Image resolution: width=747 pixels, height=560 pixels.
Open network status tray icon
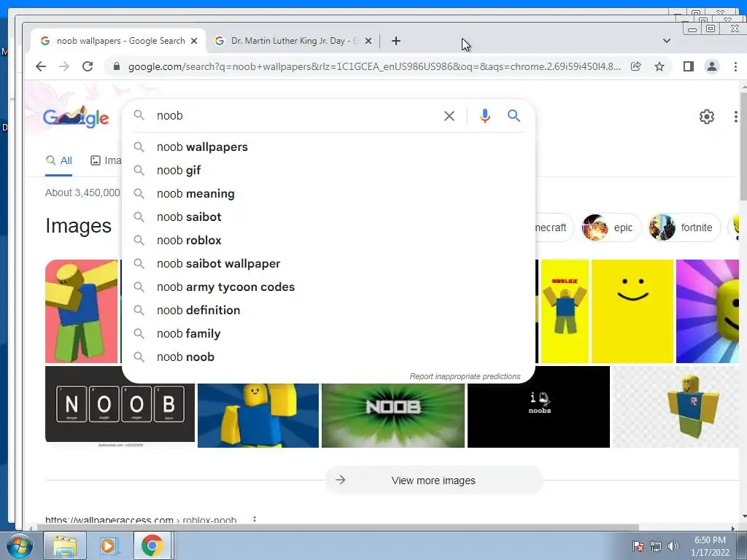pos(656,546)
